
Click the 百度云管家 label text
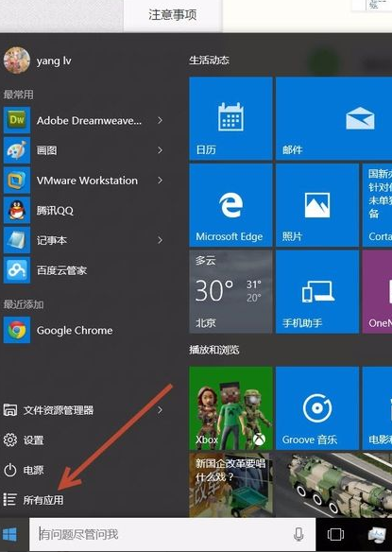61,270
